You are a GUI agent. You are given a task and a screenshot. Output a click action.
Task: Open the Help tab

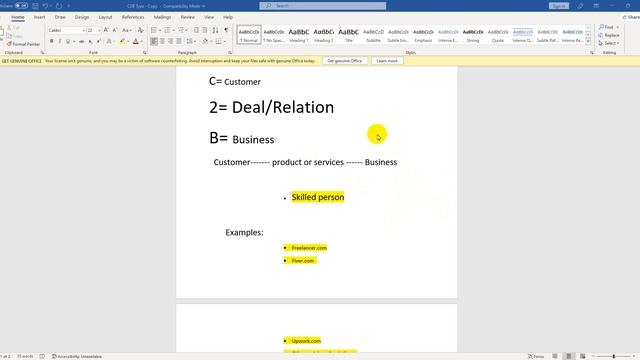[x=228, y=17]
